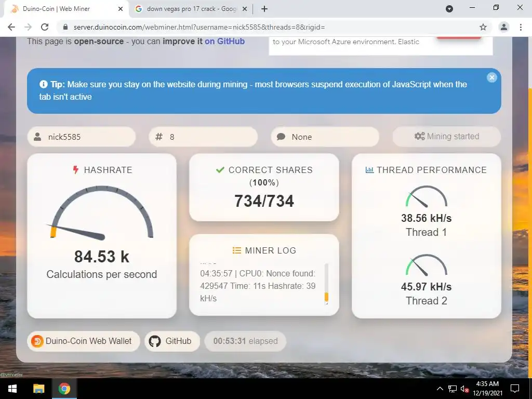The image size is (532, 399).
Task: Click the 38.56 kH/s value
Action: tap(427, 218)
